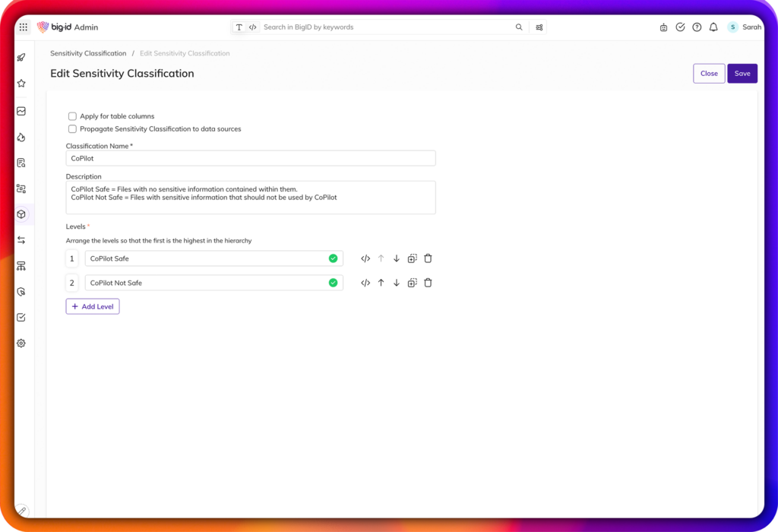Click the Classification Name input field
This screenshot has width=778, height=532.
(x=251, y=158)
